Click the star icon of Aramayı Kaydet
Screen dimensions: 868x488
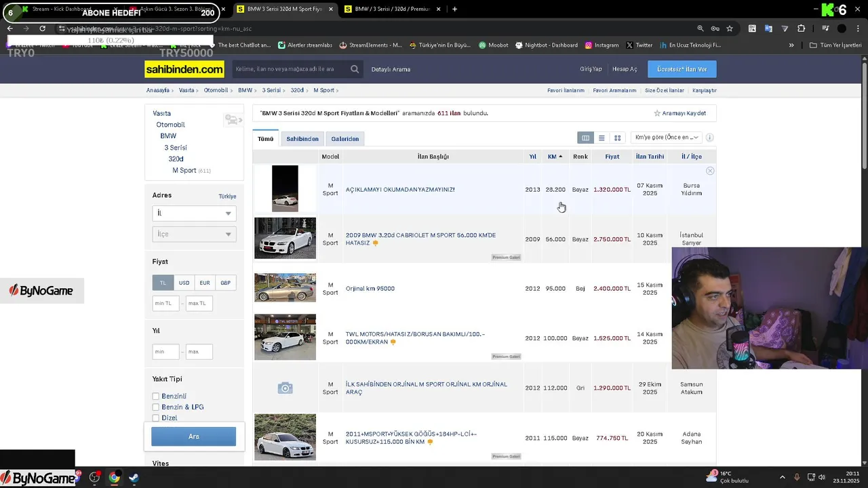[x=657, y=113]
